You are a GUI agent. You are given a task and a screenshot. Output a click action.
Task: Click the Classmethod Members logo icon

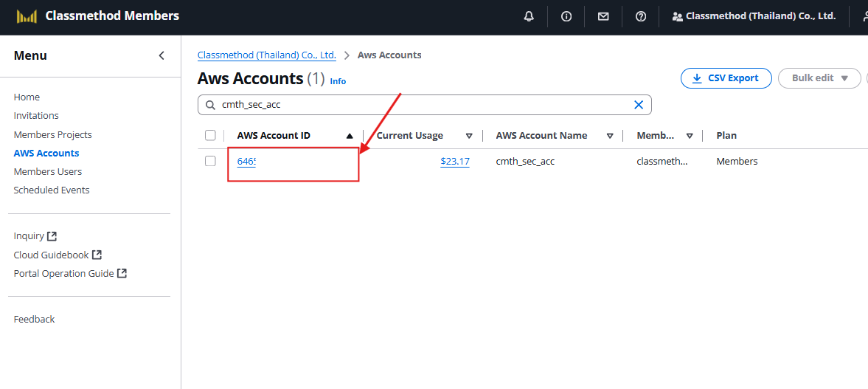27,16
